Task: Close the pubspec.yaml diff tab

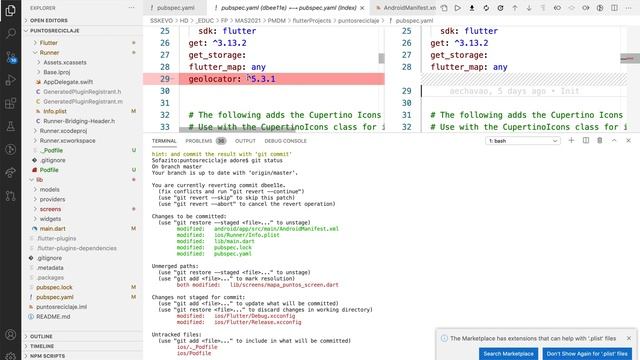Action: tap(362, 8)
